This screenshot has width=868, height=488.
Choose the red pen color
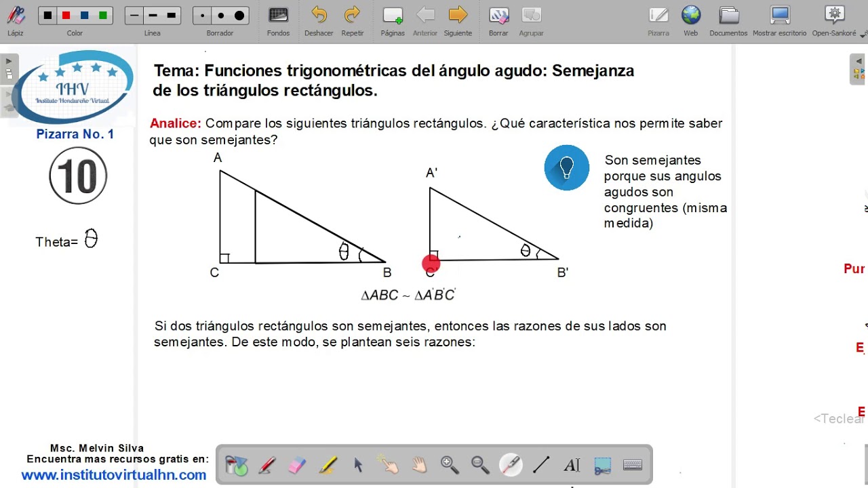pos(66,16)
